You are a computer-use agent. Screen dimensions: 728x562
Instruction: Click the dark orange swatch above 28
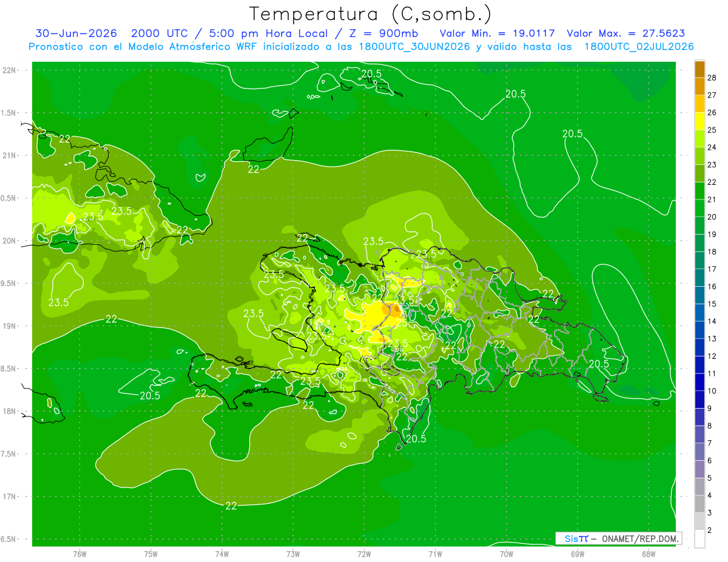699,69
